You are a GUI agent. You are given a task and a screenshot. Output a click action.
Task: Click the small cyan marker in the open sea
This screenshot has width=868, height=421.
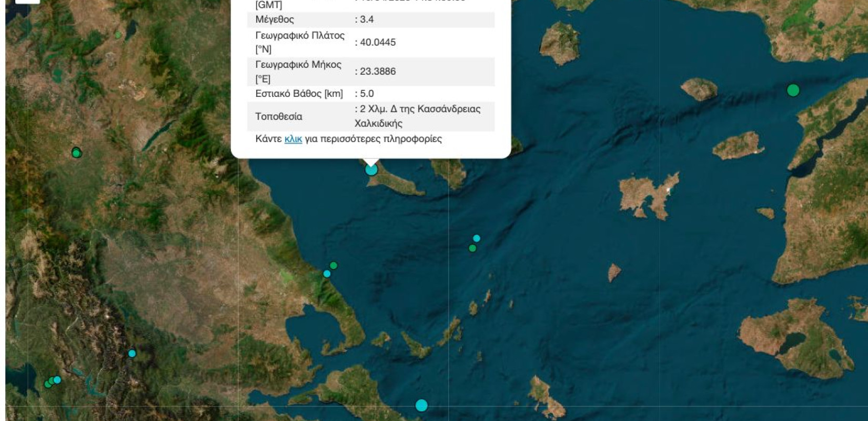(477, 238)
